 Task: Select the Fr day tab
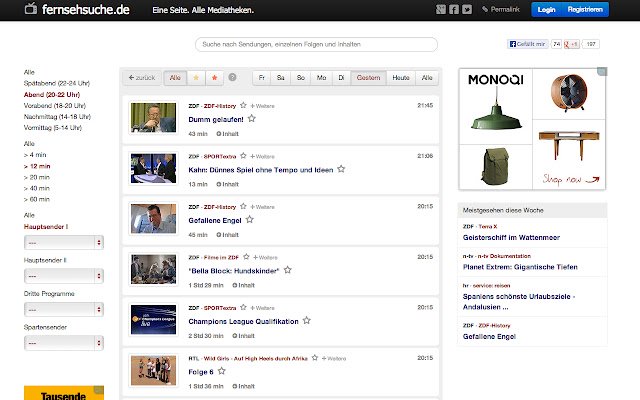262,78
